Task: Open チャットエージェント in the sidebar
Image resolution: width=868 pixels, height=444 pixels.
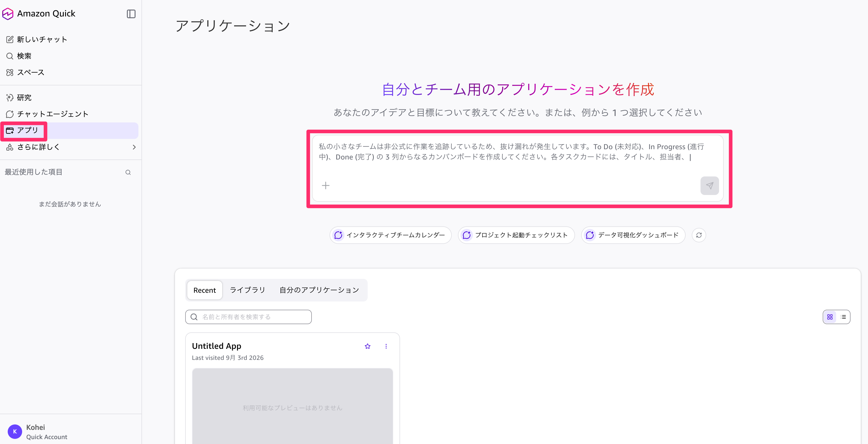Action: pyautogui.click(x=47, y=114)
